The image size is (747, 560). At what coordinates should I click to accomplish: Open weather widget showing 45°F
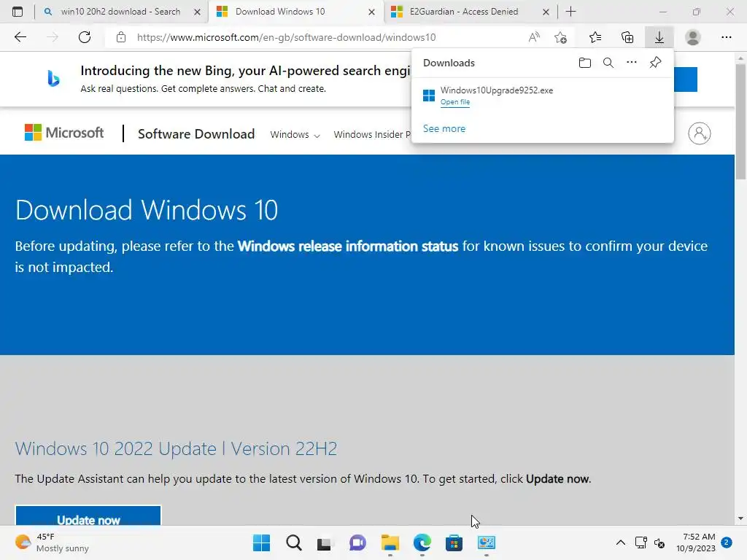pos(52,542)
